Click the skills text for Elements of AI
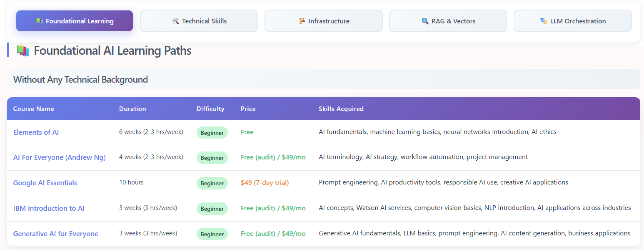Screen dimensions: 644x250 coord(437,132)
